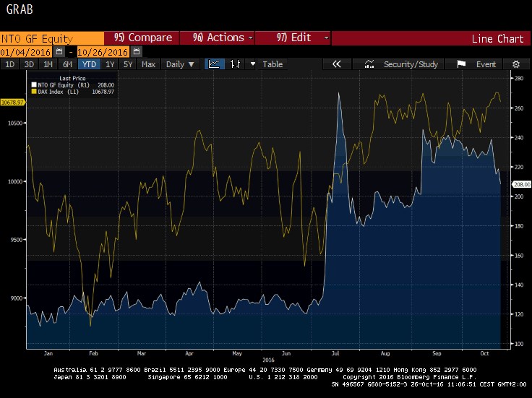The image size is (532, 398).
Task: Open chart type dropdown arrow next to Table
Action: [x=252, y=64]
